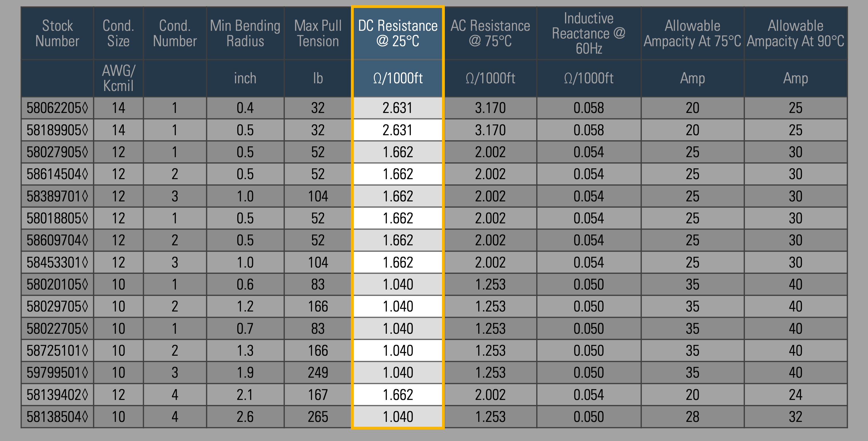
Task: Select max pull tension 249 cell
Action: 318,373
